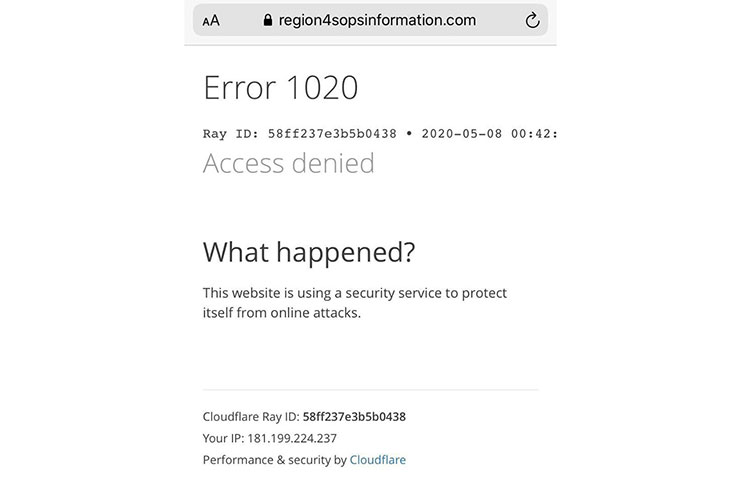Select the IP address 181.199.224.237
741x486 pixels.
pos(292,438)
